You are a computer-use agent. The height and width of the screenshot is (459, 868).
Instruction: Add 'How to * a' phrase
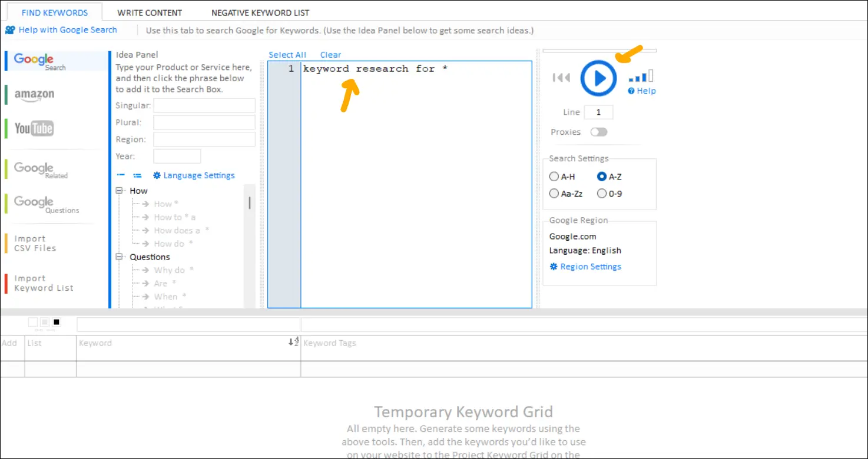175,217
